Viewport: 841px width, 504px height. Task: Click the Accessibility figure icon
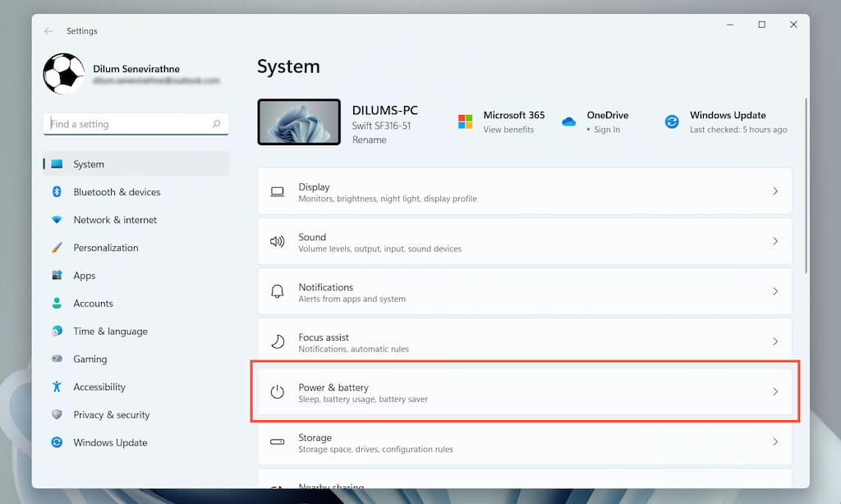pyautogui.click(x=57, y=387)
